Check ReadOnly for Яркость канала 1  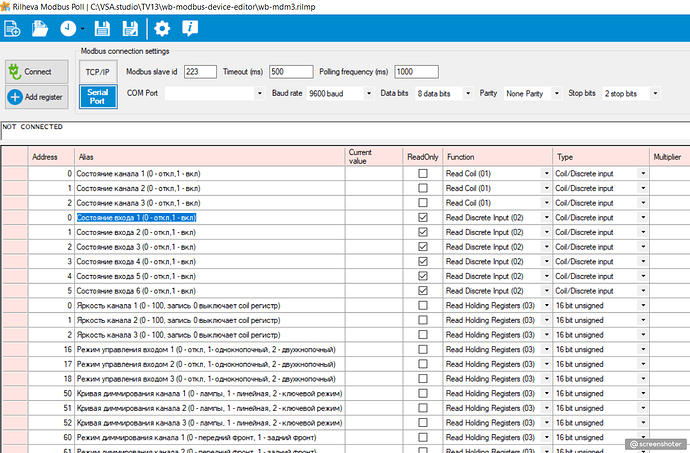[423, 305]
